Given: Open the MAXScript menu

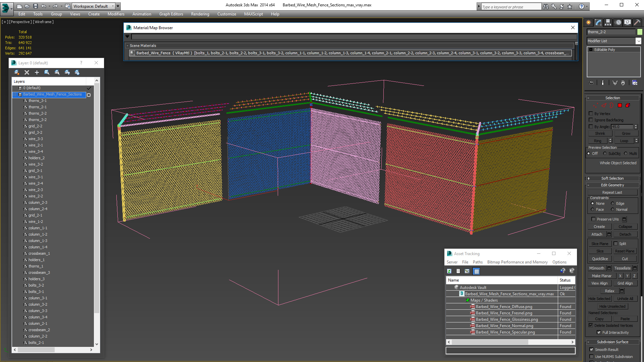Looking at the screenshot, I should coord(254,14).
